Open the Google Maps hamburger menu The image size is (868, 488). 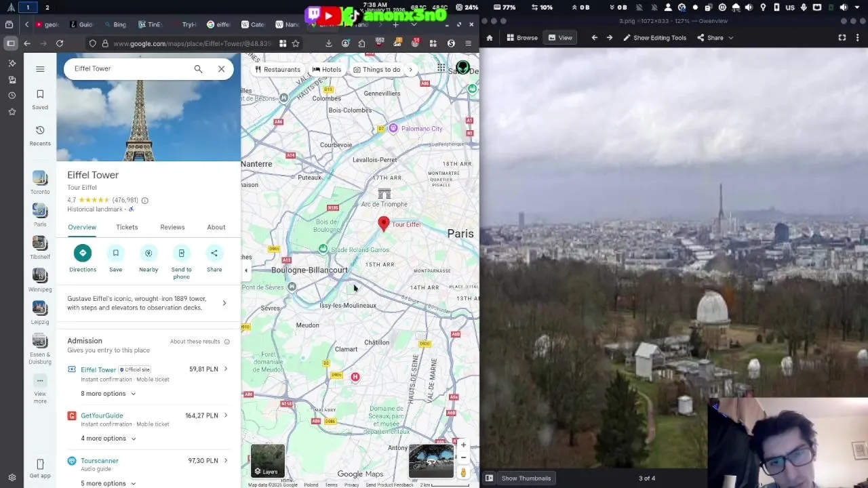point(40,68)
